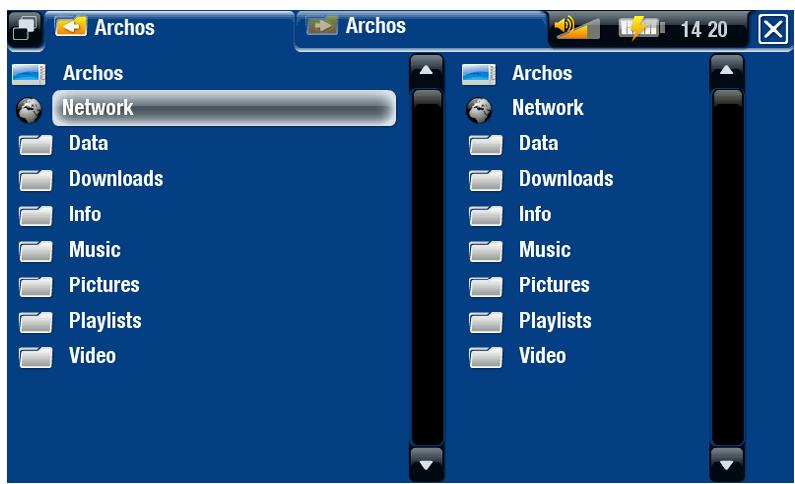Image resolution: width=795 pixels, height=484 pixels.
Task: Click the Archos drive icon in left pane
Action: click(28, 74)
